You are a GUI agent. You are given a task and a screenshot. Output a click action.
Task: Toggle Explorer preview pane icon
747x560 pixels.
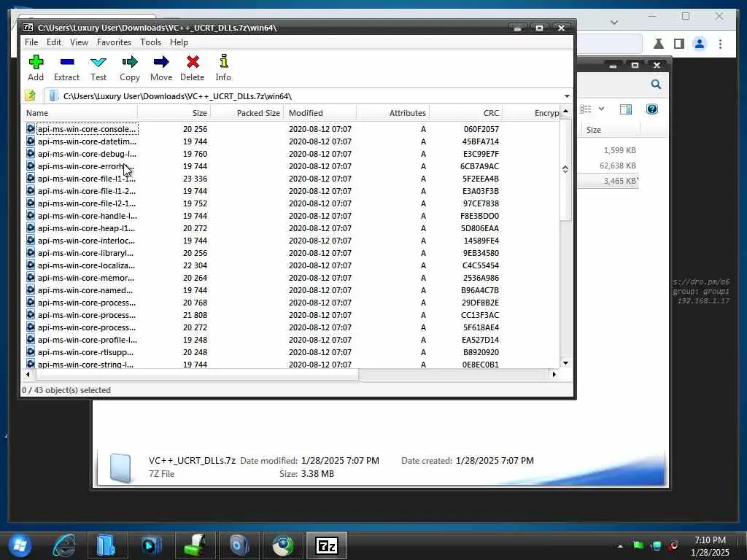(x=625, y=109)
